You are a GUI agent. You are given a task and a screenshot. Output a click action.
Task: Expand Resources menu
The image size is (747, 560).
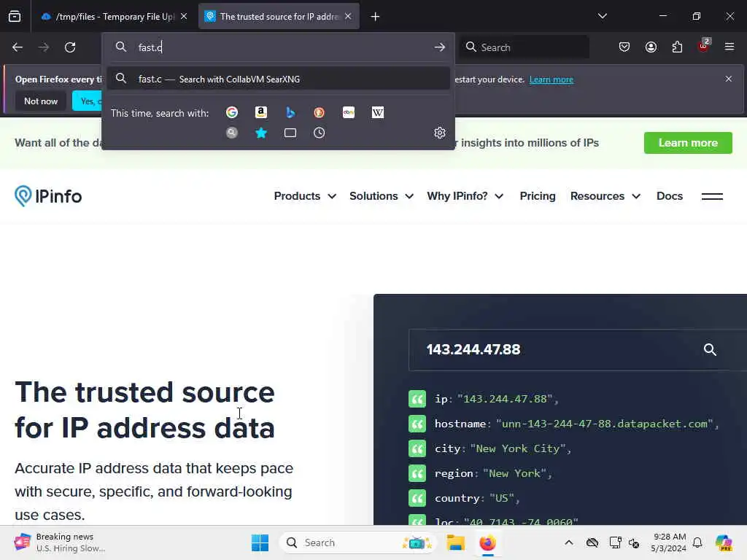pyautogui.click(x=605, y=196)
